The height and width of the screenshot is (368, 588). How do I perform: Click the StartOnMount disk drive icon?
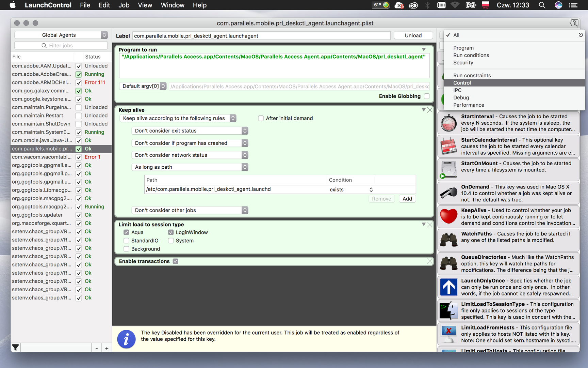[x=448, y=170]
